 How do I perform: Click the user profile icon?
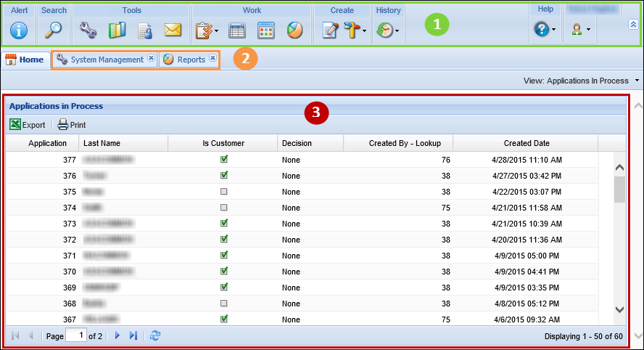tap(577, 29)
